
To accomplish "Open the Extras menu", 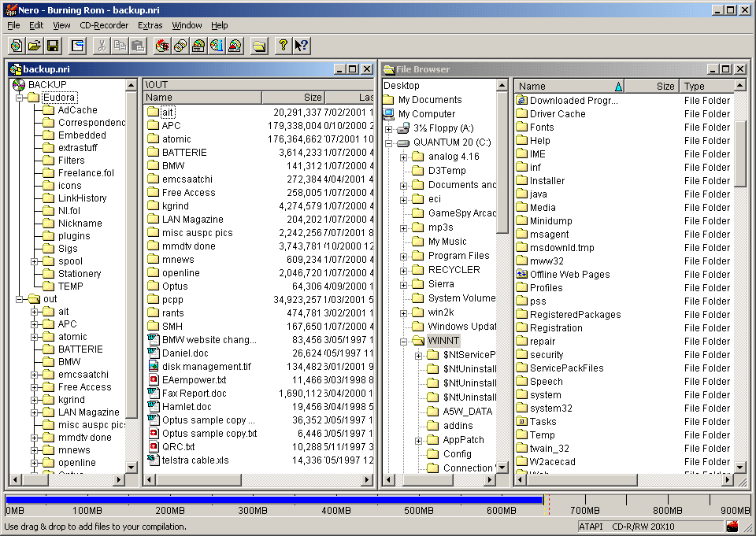I will 150,25.
